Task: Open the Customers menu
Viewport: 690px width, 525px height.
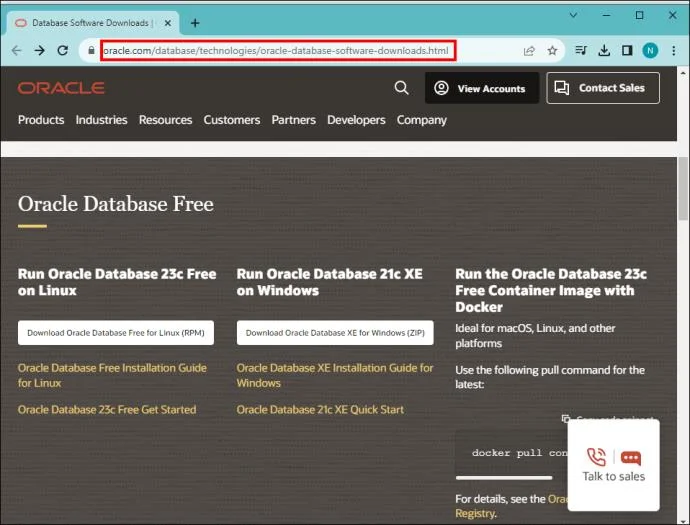Action: point(231,120)
